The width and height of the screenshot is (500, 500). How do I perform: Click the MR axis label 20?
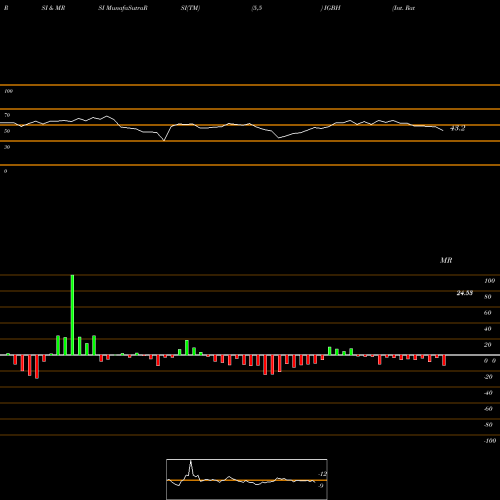point(488,345)
